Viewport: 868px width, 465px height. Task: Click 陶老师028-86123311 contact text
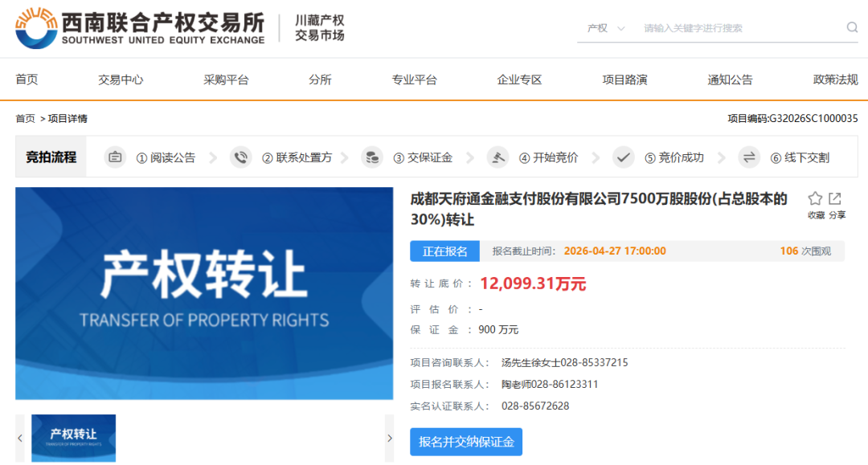pos(550,384)
